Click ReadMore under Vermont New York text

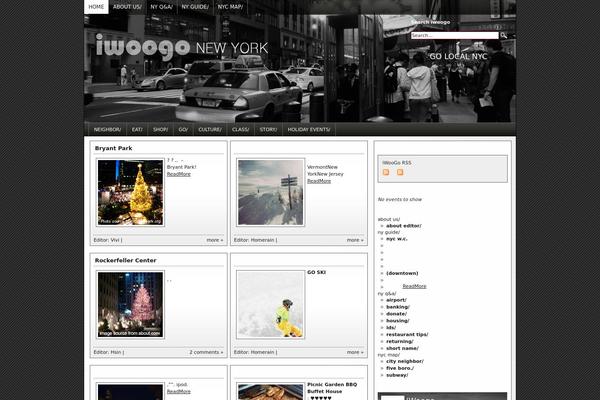click(x=319, y=181)
